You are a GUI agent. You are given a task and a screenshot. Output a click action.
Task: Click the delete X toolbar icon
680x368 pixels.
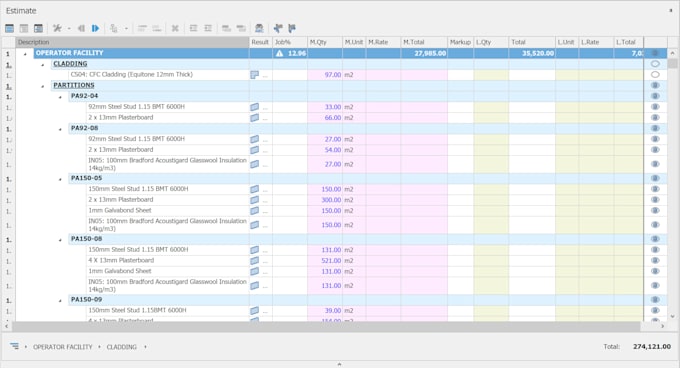[x=175, y=29]
